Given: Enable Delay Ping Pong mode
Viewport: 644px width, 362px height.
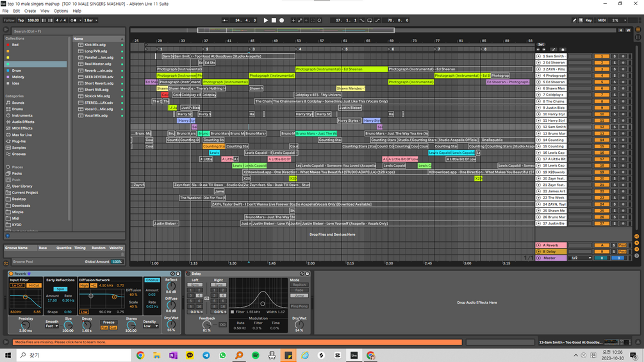Looking at the screenshot, I should coord(299,306).
